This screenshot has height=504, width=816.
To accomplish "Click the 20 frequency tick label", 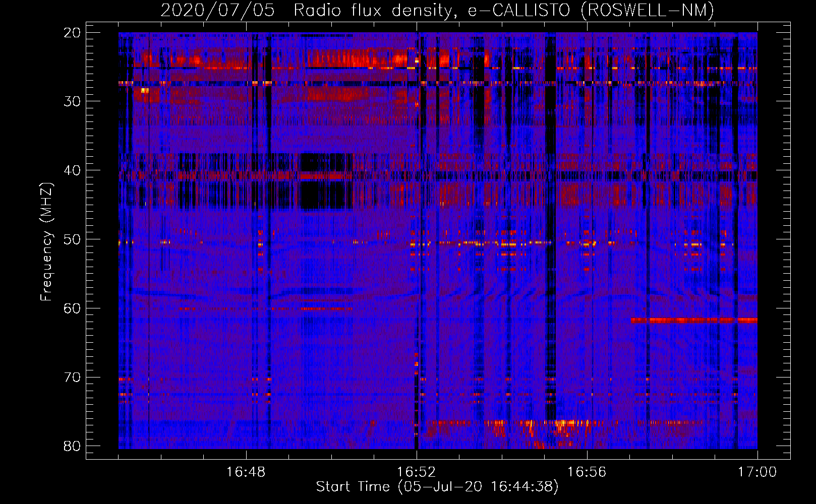I will coord(73,33).
